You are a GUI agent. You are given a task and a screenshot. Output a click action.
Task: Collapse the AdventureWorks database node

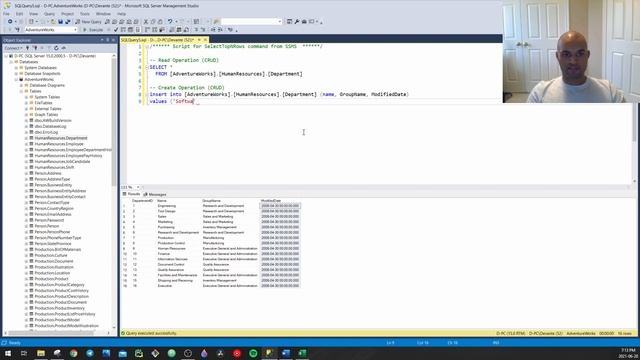[x=16, y=80]
